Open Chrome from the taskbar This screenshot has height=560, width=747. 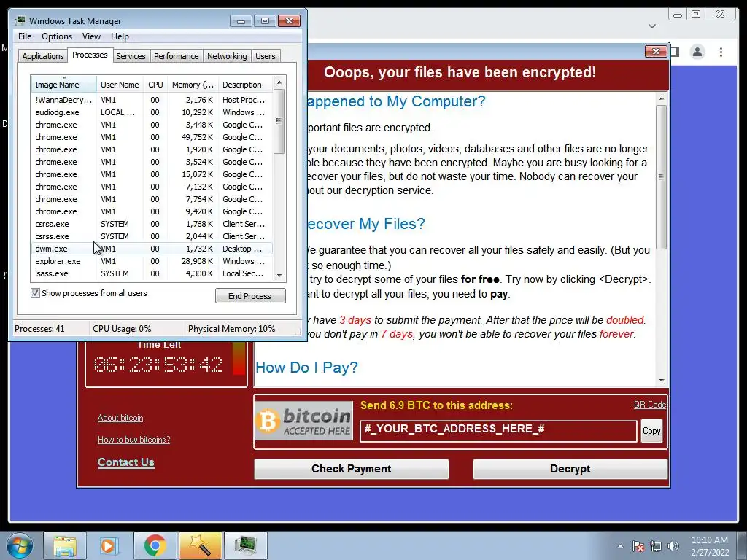155,545
